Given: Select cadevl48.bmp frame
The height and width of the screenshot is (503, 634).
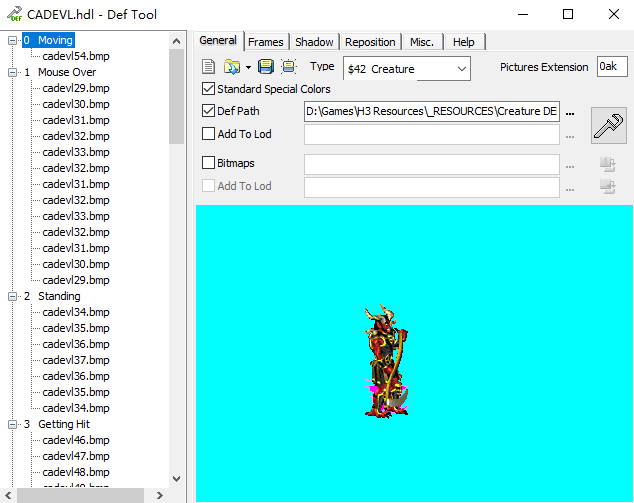Looking at the screenshot, I should 76,472.
